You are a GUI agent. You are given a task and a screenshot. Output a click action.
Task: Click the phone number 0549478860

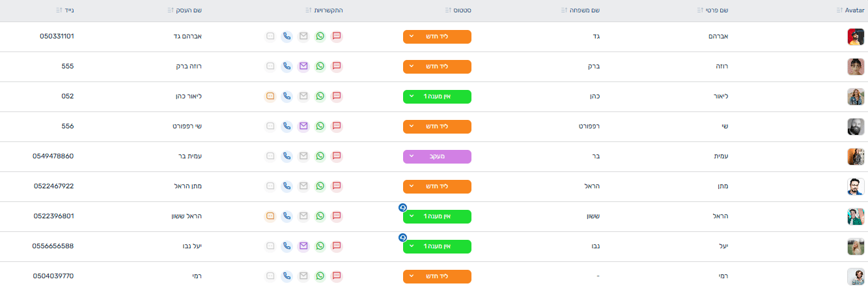[x=53, y=156]
